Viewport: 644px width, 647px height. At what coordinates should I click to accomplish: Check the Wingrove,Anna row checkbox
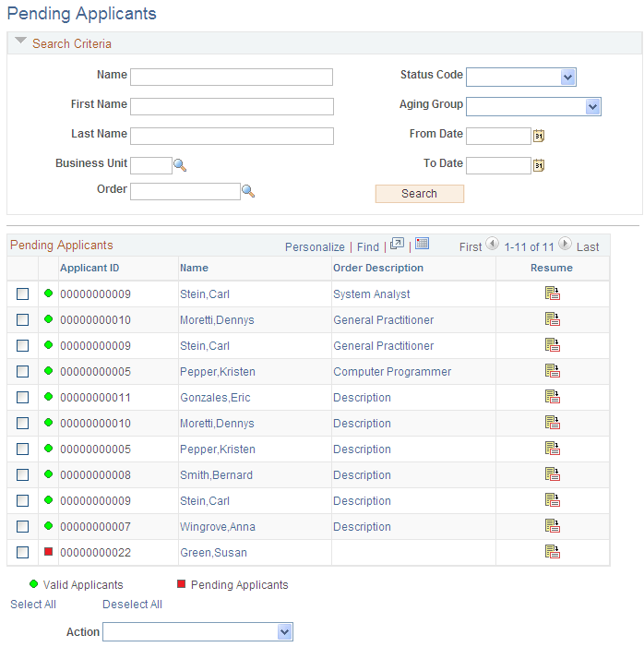click(x=22, y=526)
